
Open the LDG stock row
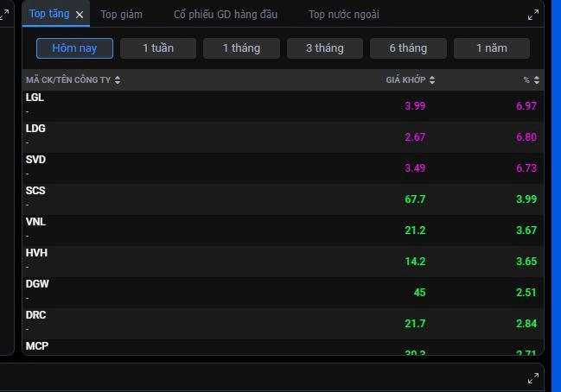pyautogui.click(x=283, y=137)
